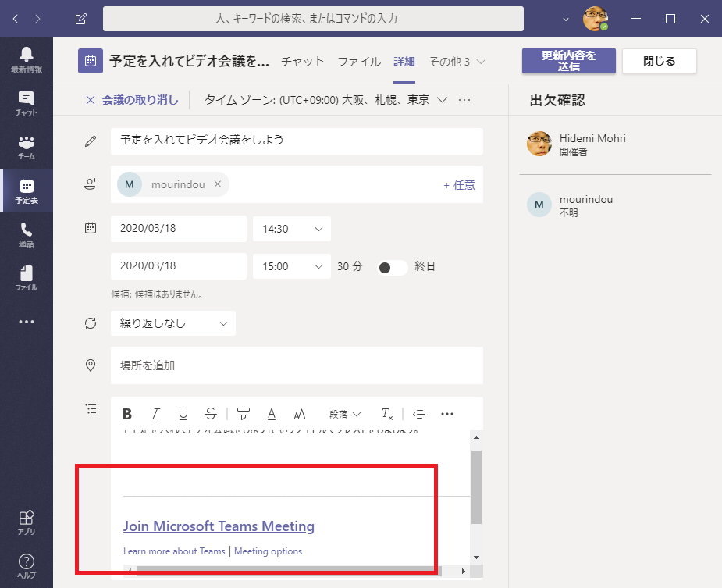Click the send update (更新内容を送信) button
Screen dimensions: 722x588
(x=568, y=61)
